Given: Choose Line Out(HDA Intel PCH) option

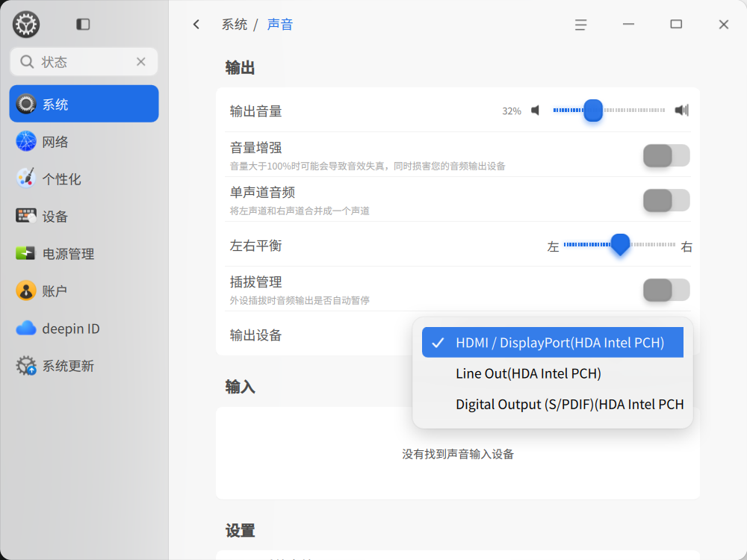Looking at the screenshot, I should coord(553,373).
